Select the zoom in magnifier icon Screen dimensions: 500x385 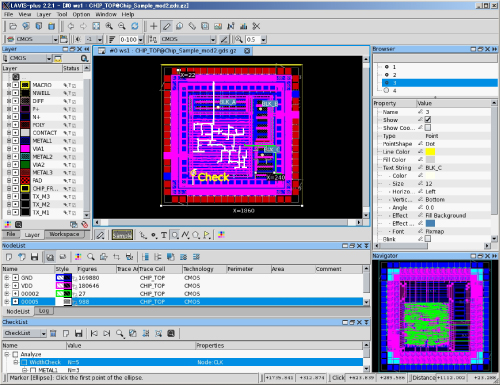click(109, 26)
